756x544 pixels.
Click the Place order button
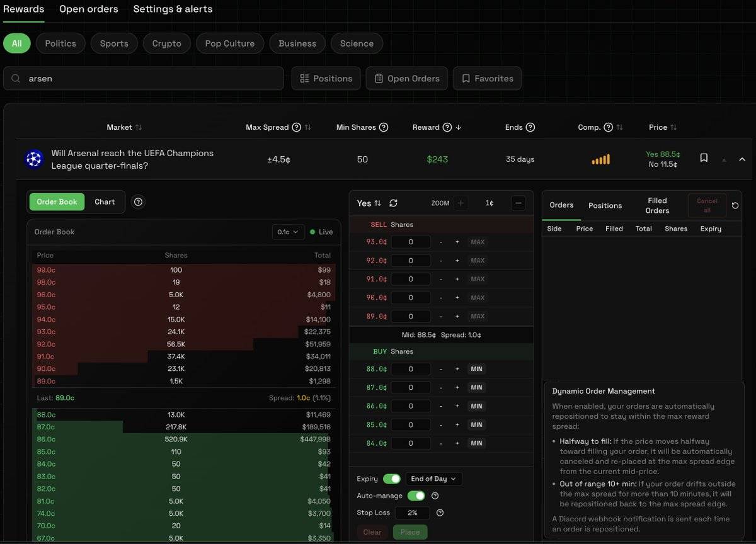410,532
